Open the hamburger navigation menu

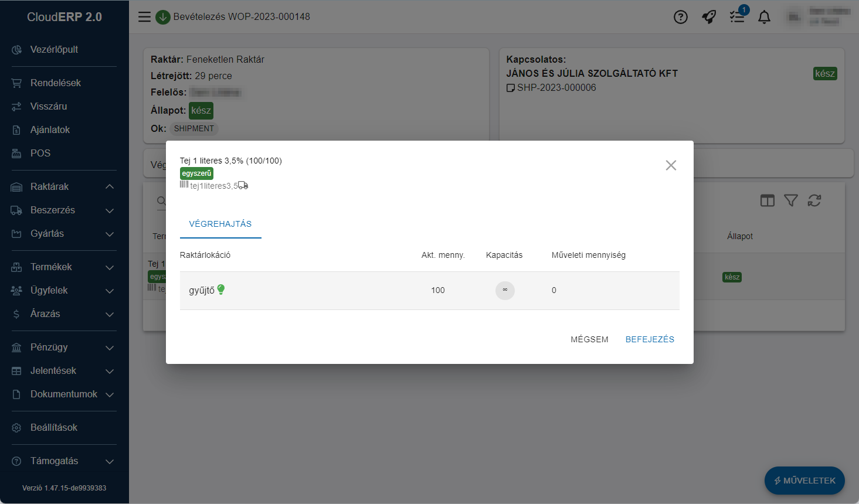(144, 17)
